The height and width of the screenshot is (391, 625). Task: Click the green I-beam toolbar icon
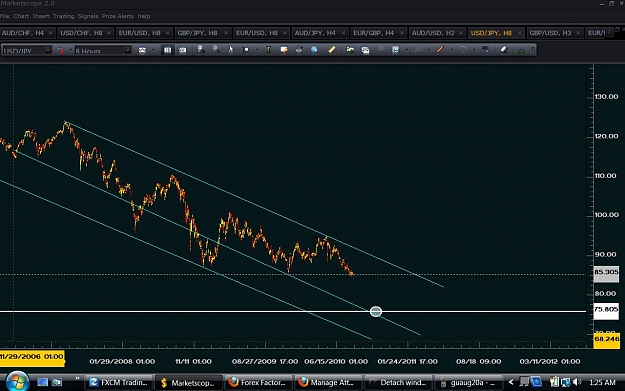point(269,50)
